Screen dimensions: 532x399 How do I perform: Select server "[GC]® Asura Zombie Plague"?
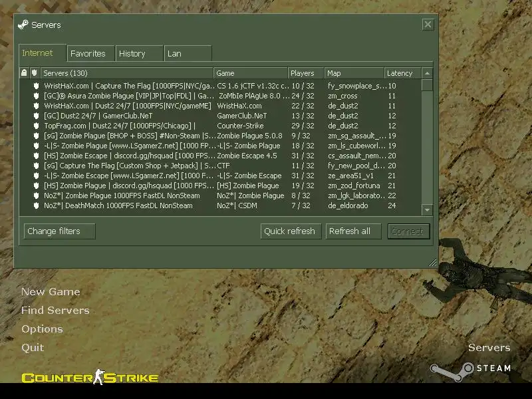point(220,96)
